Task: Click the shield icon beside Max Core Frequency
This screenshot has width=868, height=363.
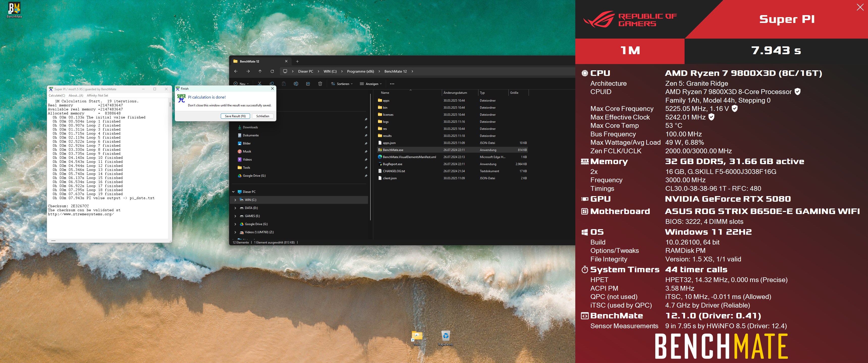Action: pos(735,108)
